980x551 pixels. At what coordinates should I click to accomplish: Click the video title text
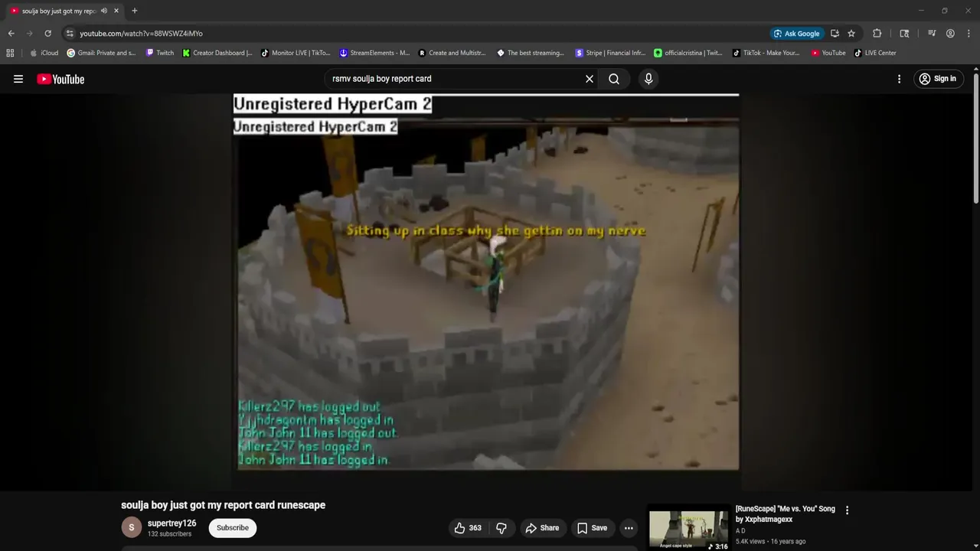click(224, 505)
